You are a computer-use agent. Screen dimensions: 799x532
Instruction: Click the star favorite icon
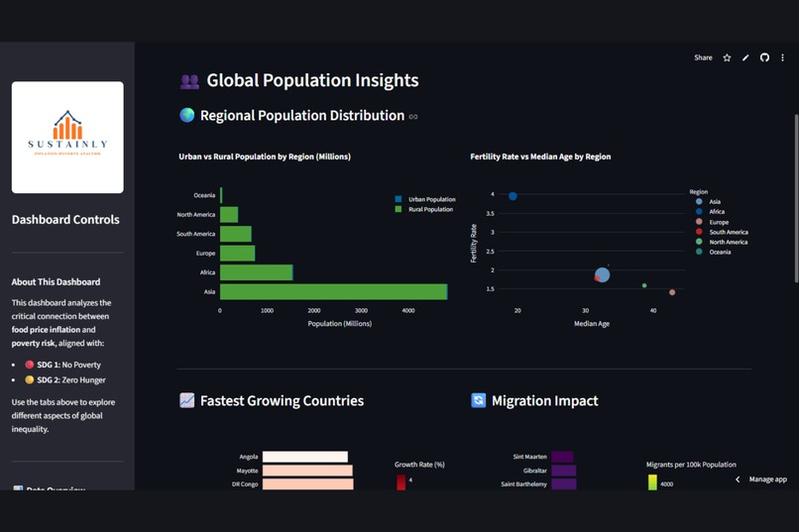[x=727, y=58]
